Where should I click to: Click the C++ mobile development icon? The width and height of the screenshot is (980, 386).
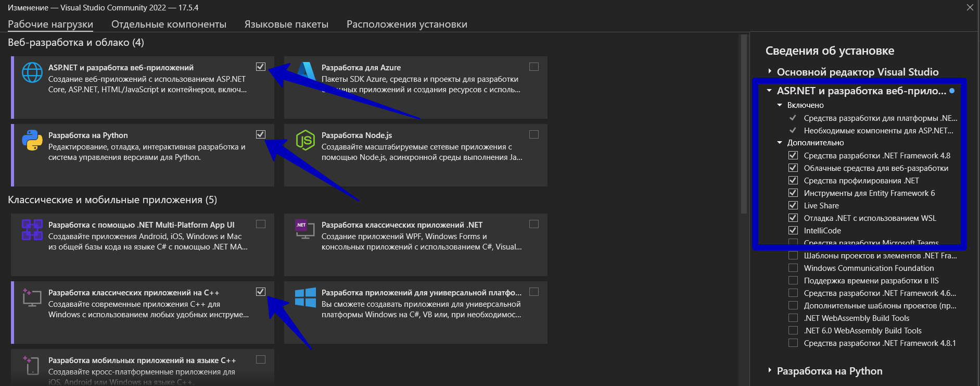click(x=32, y=365)
